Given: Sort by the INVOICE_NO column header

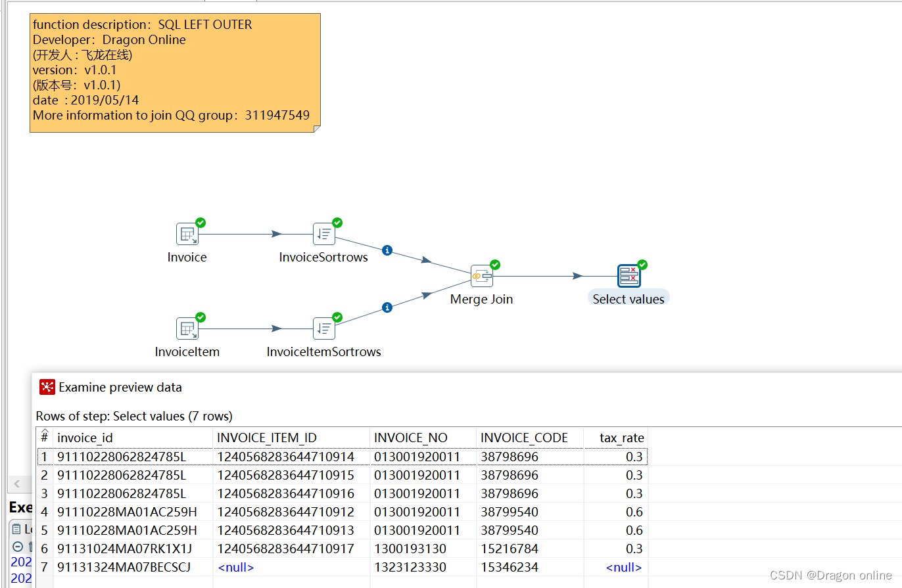Looking at the screenshot, I should tap(423, 438).
